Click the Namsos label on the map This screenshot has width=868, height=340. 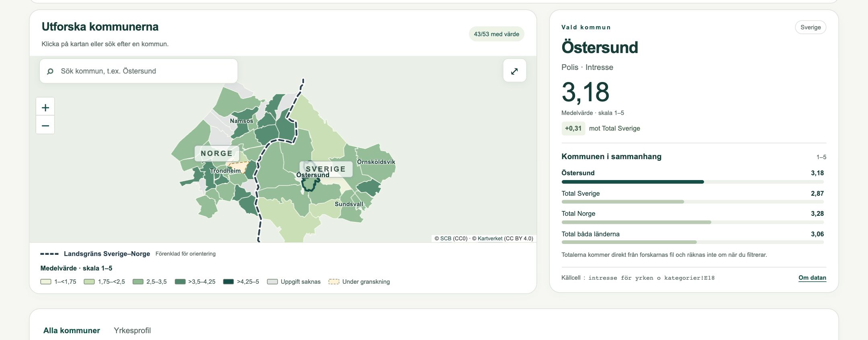point(242,121)
